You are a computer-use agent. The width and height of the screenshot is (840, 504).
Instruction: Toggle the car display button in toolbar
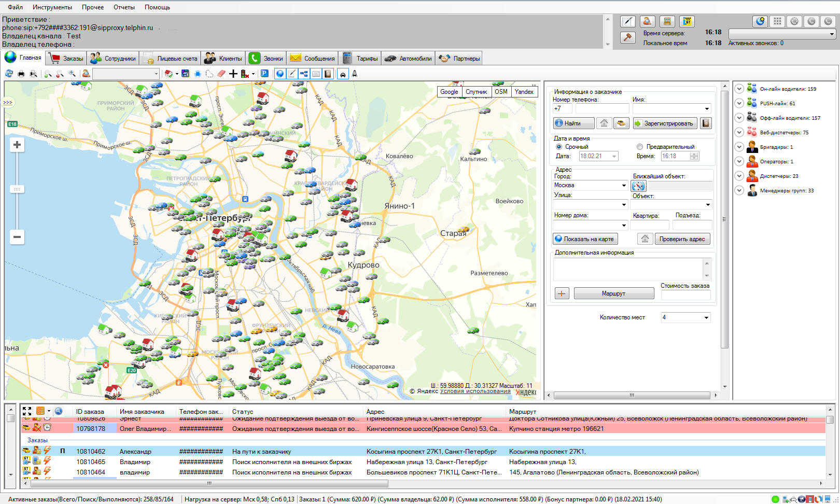point(343,74)
